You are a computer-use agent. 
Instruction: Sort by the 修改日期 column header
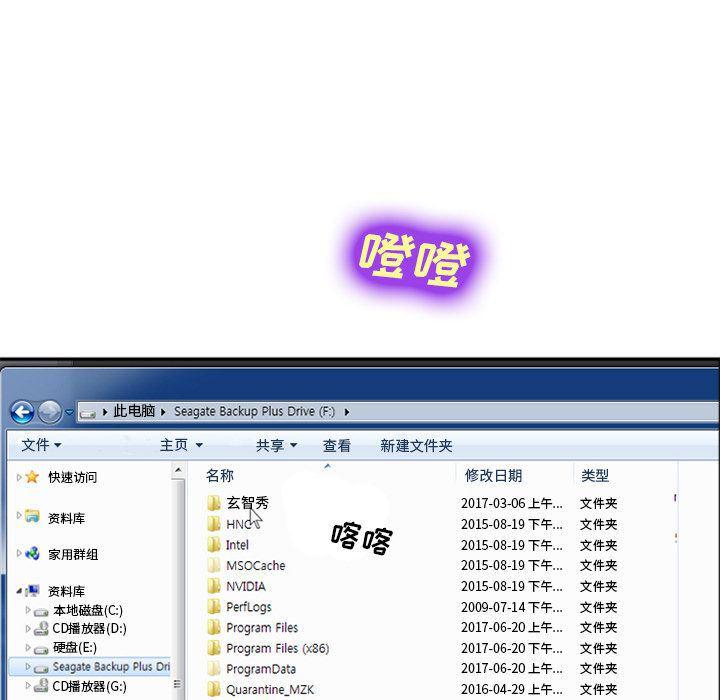click(x=493, y=476)
